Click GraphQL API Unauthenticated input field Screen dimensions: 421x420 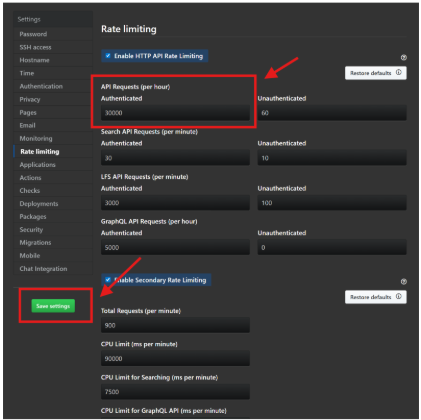coord(332,247)
